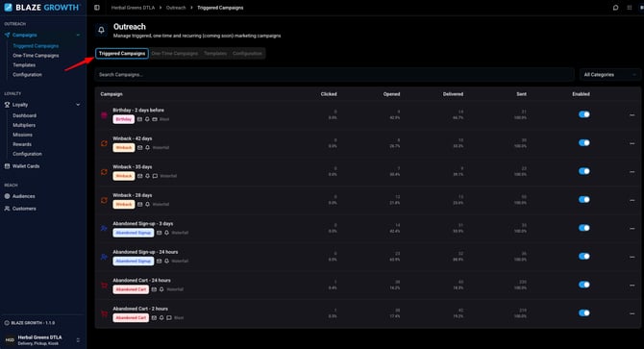This screenshot has height=349, width=644.
Task: Click the Audiences globe icon
Action: [7, 196]
